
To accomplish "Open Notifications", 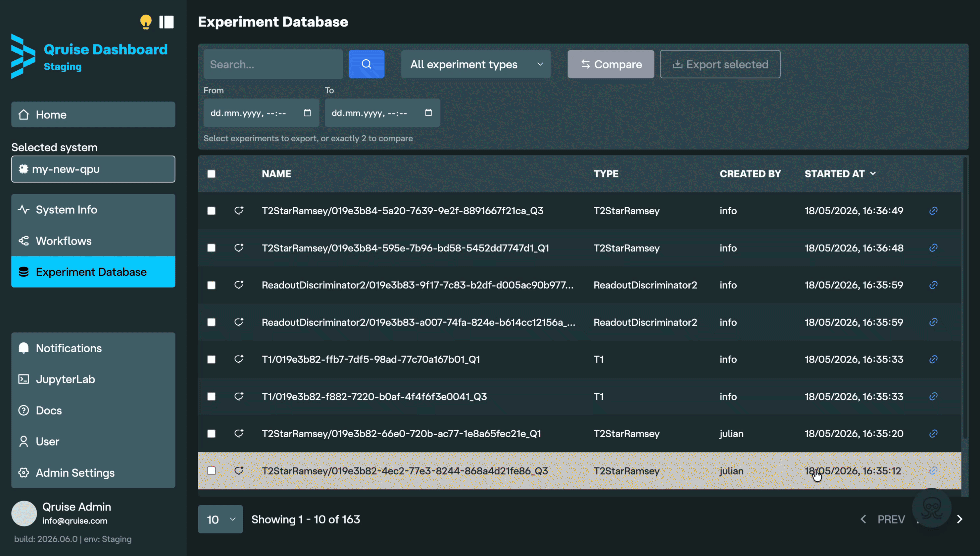I will (93, 348).
